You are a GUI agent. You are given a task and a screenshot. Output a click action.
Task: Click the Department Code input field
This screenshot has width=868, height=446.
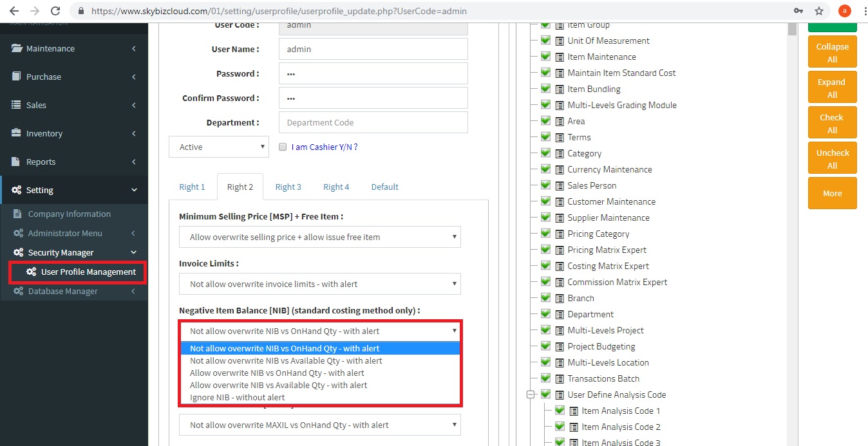tap(373, 123)
